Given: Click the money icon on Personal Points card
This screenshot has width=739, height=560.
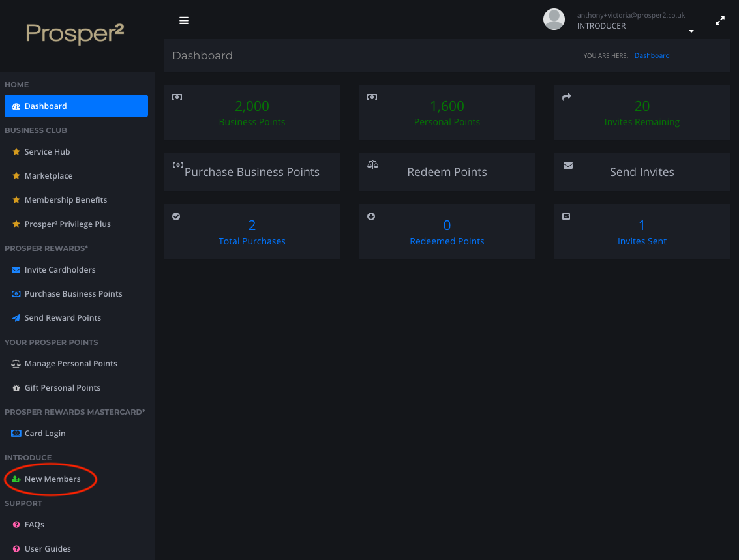Looking at the screenshot, I should pos(372,97).
